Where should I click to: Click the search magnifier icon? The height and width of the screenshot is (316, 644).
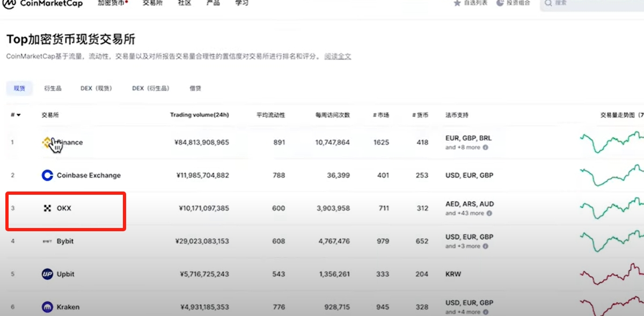point(548,3)
